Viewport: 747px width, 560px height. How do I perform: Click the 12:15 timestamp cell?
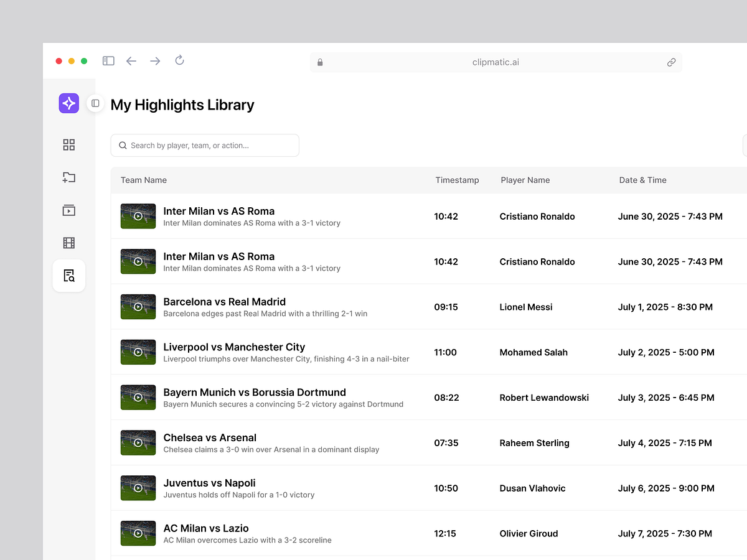pyautogui.click(x=445, y=534)
